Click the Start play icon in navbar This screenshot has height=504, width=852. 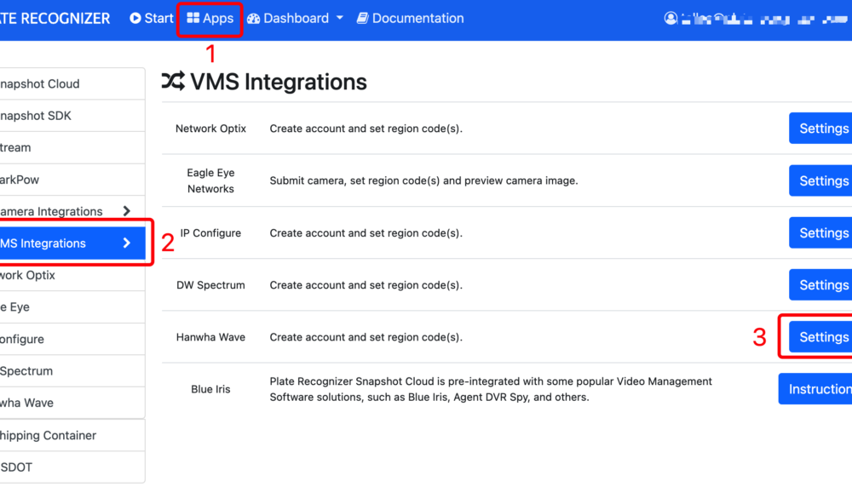[135, 18]
